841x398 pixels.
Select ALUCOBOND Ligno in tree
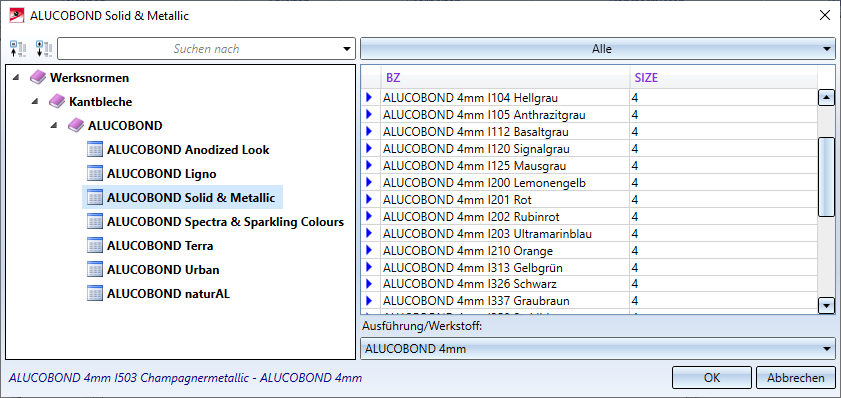click(161, 174)
